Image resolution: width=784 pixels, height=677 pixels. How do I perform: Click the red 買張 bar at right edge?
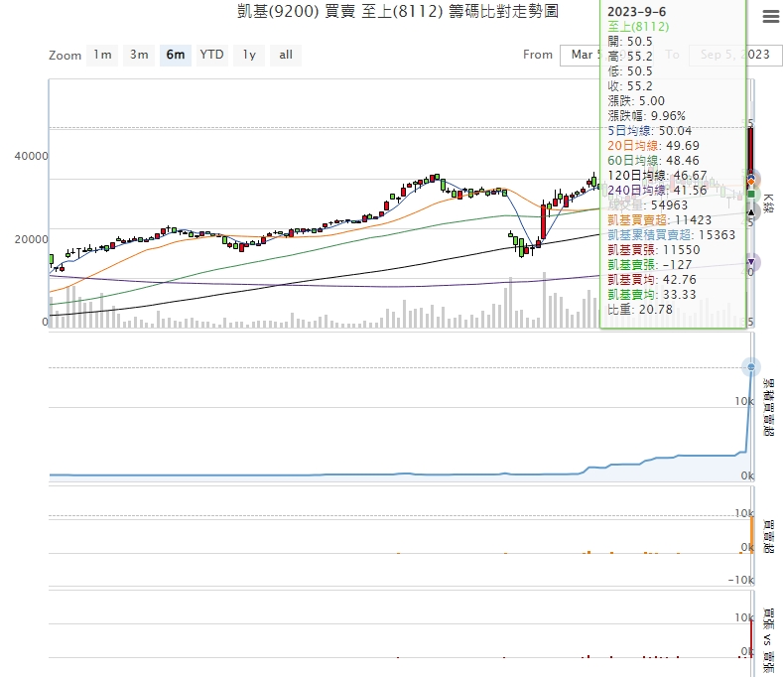point(752,635)
